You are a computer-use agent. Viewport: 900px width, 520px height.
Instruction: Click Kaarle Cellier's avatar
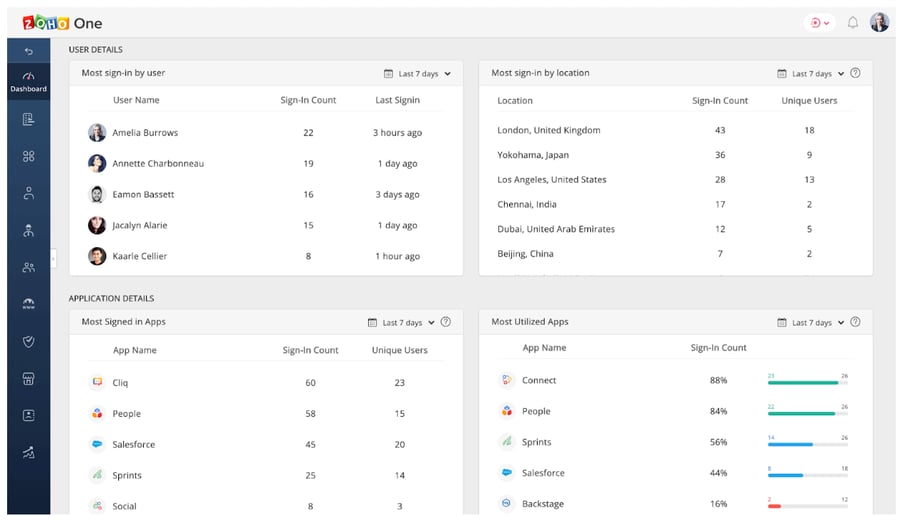(97, 256)
